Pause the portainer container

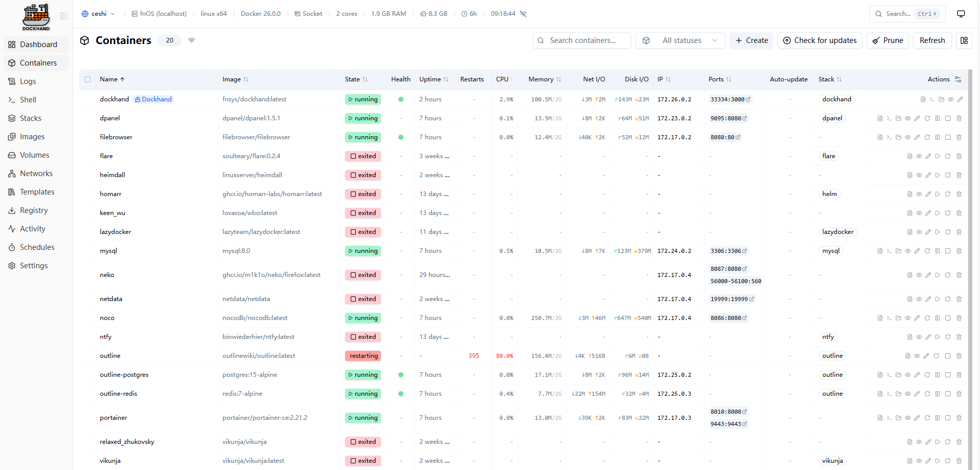[x=938, y=418]
